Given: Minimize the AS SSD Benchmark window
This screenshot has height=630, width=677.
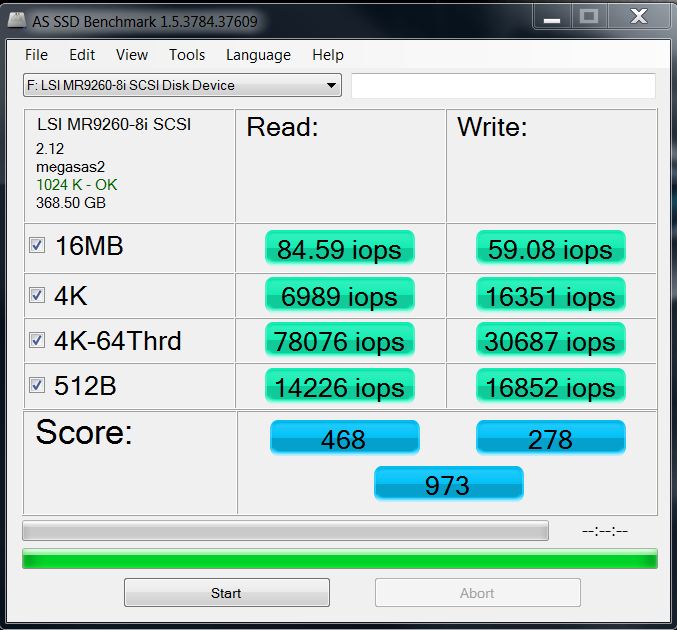Looking at the screenshot, I should click(x=550, y=15).
